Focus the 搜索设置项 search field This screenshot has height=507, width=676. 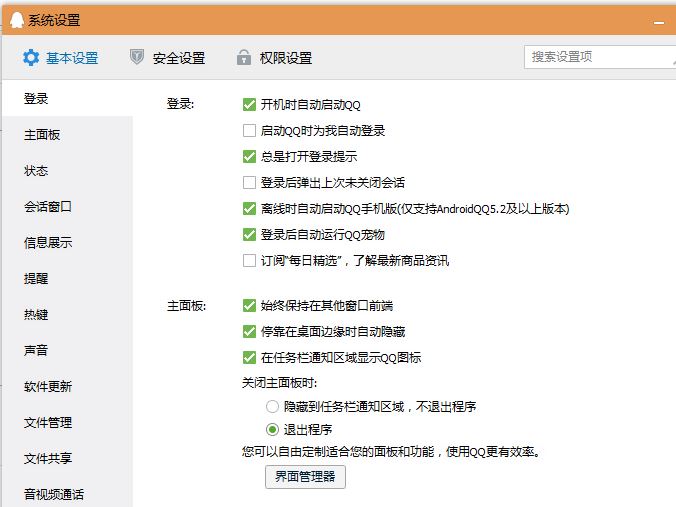pos(600,57)
